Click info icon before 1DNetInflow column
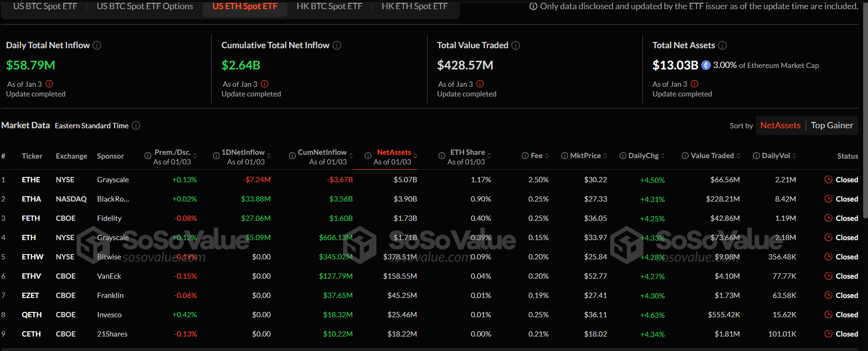The width and height of the screenshot is (868, 351). [x=216, y=156]
